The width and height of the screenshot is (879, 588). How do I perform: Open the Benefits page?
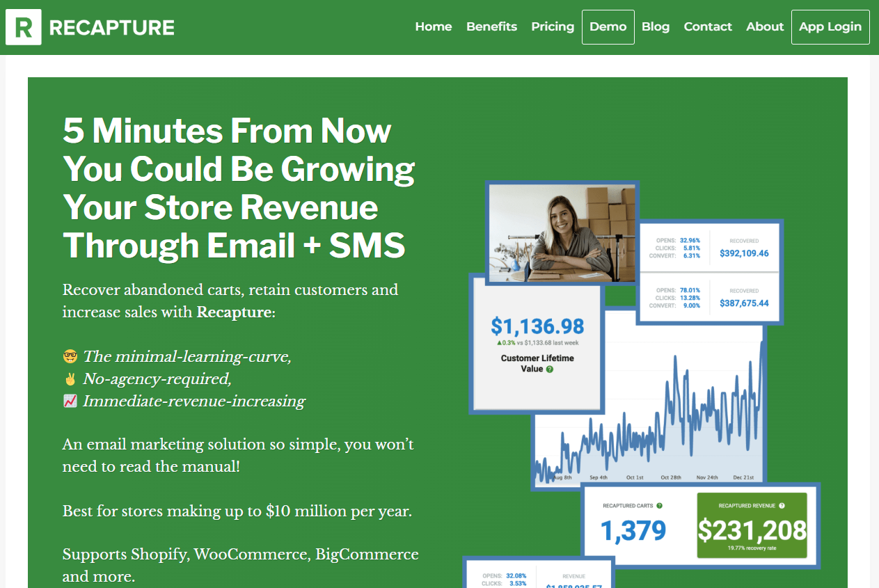[x=491, y=26]
